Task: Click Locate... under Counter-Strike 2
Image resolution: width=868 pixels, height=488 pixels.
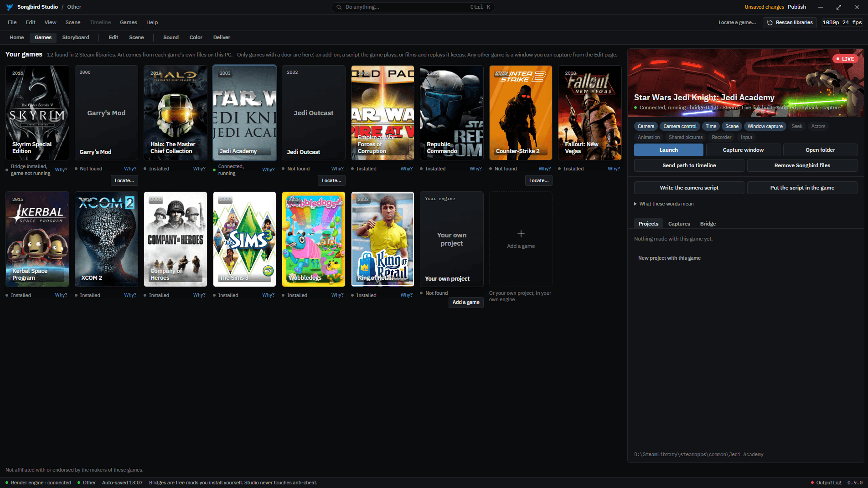Action: click(x=539, y=180)
